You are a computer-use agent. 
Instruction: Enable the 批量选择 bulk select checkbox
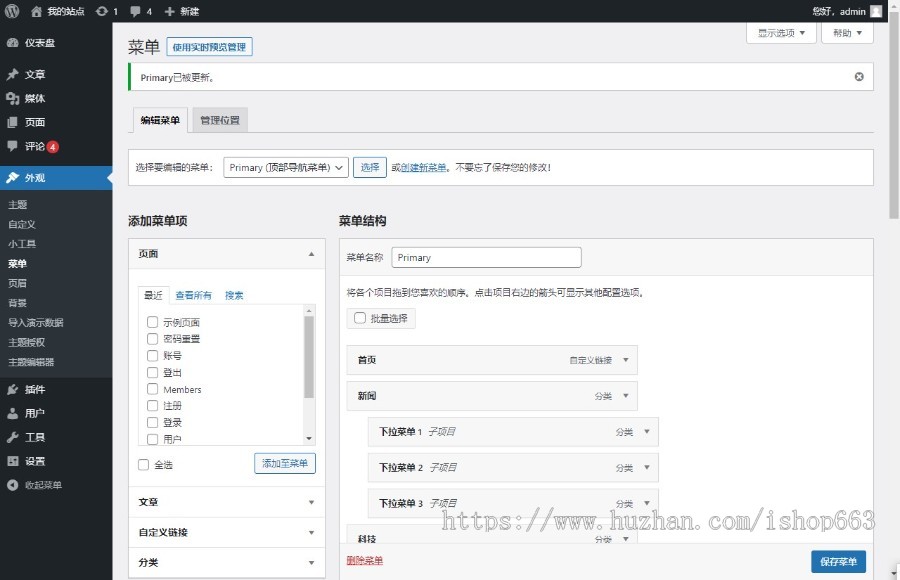[360, 318]
